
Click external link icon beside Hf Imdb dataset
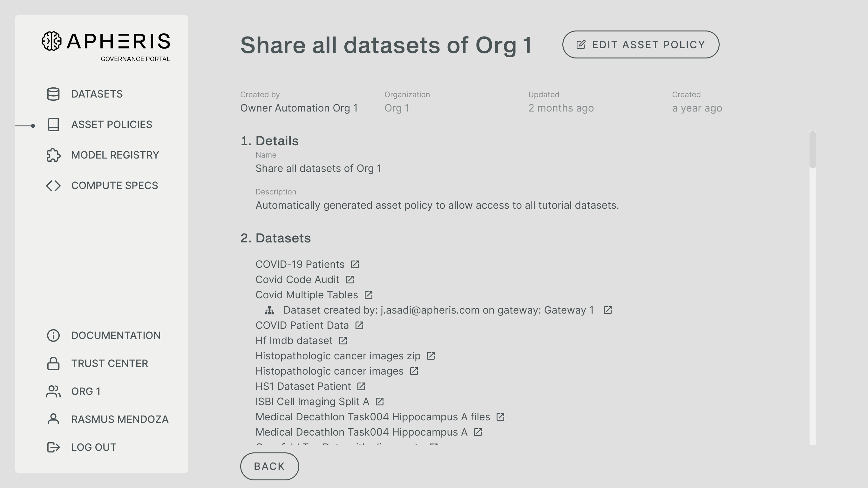[343, 341]
